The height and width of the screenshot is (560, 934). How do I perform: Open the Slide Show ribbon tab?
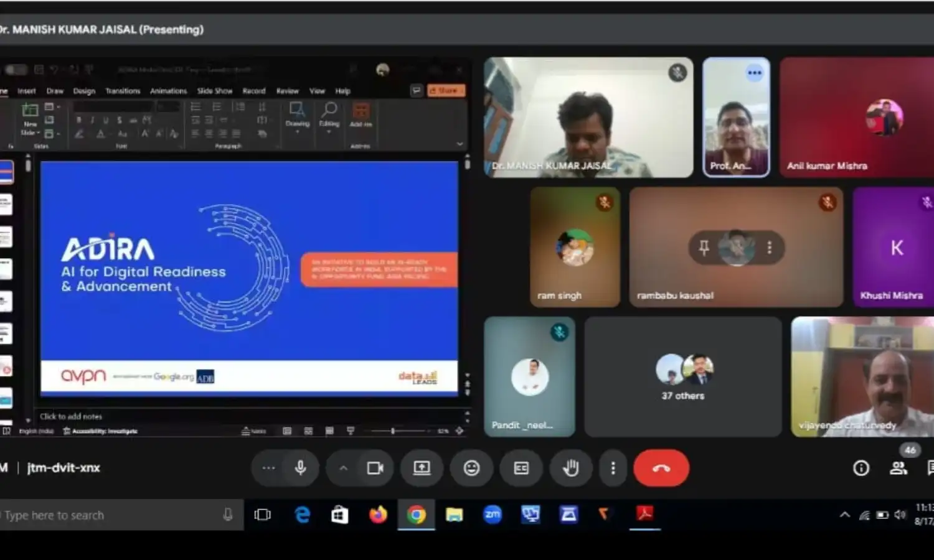pos(215,91)
